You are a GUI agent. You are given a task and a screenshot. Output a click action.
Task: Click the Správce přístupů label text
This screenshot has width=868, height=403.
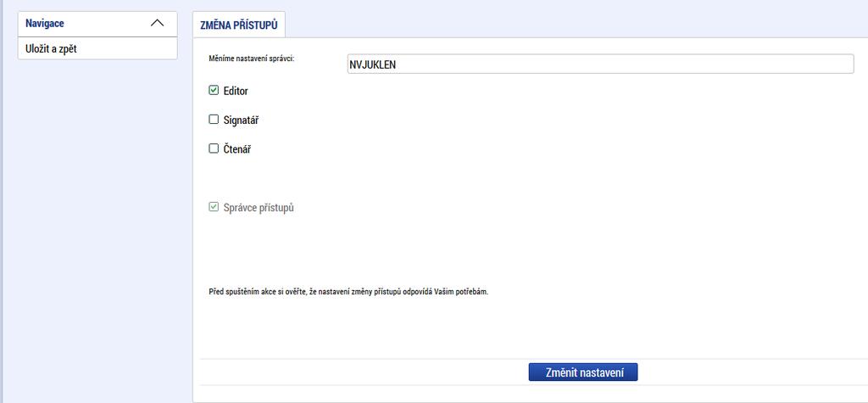pyautogui.click(x=259, y=209)
